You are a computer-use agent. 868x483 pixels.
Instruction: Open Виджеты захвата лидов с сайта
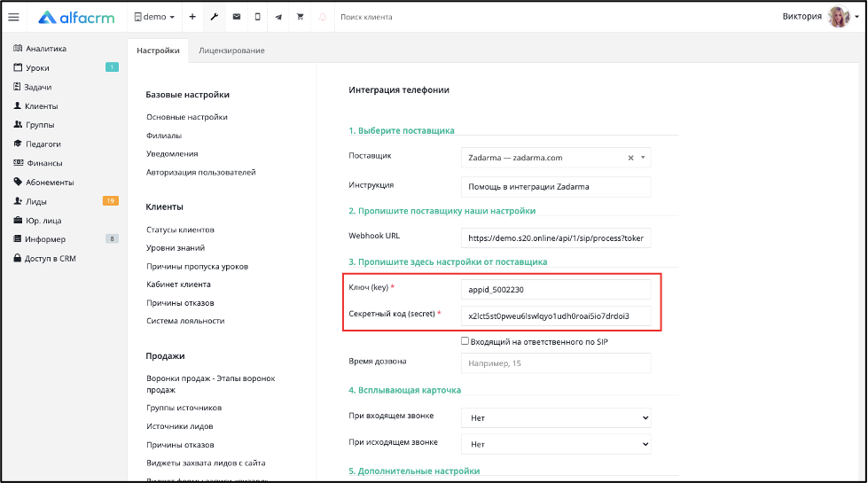[206, 464]
